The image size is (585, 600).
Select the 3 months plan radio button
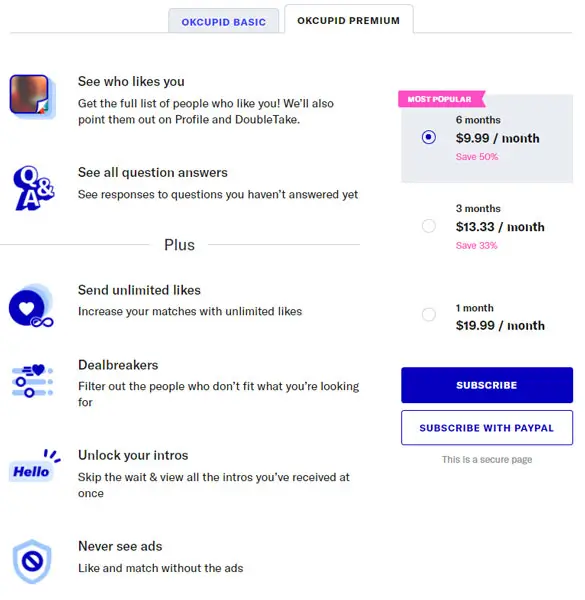click(x=429, y=226)
